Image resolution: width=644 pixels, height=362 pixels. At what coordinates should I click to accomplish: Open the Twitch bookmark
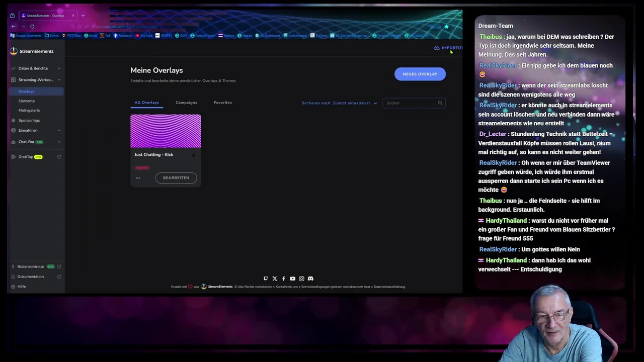[51, 36]
